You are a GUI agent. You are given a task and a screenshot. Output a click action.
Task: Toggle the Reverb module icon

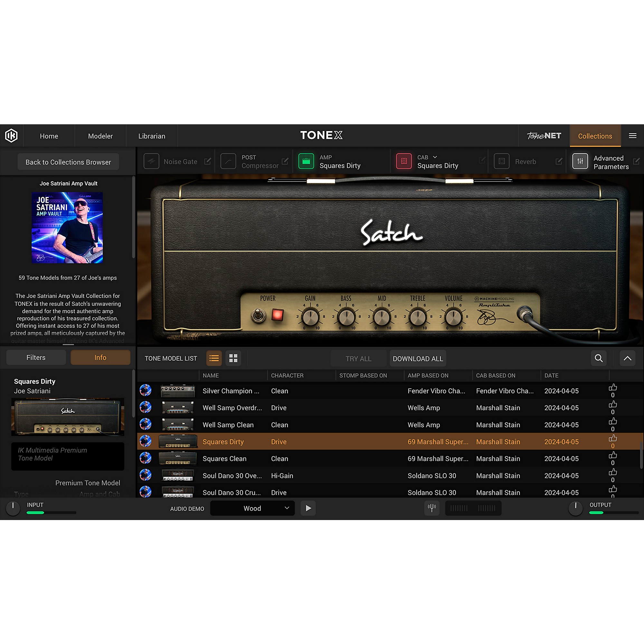point(501,161)
